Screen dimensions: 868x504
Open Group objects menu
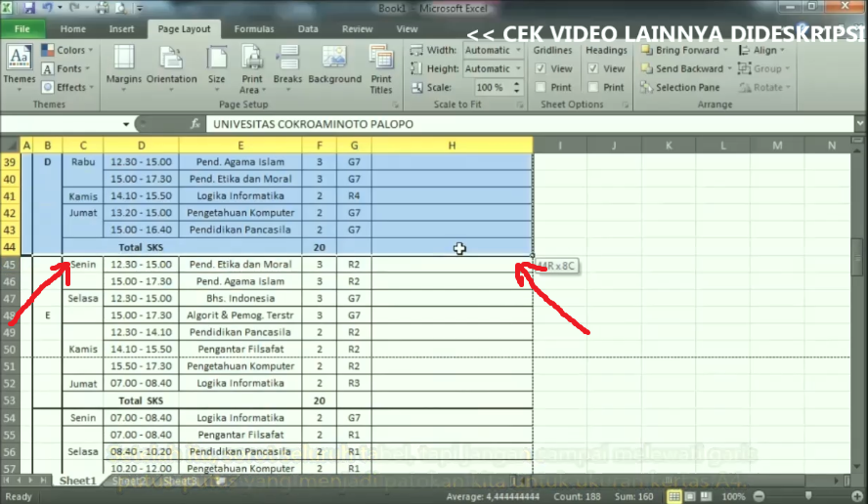click(764, 68)
